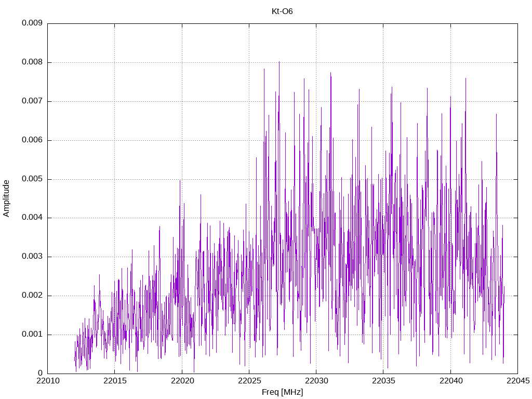The width and height of the screenshot is (532, 399).
Task: Click x-axis tick label 22045
Action: coord(518,381)
